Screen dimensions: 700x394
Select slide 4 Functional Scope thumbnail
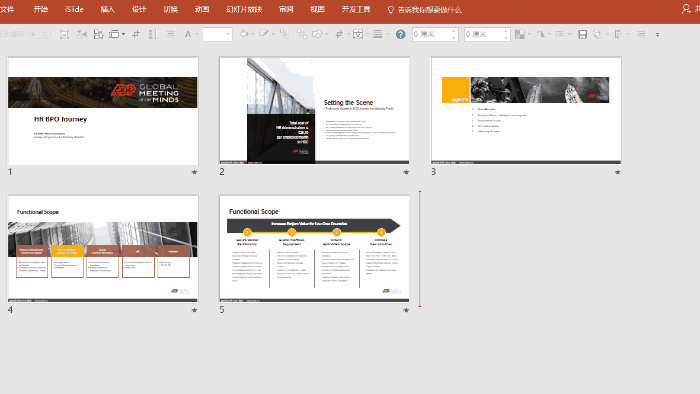103,249
